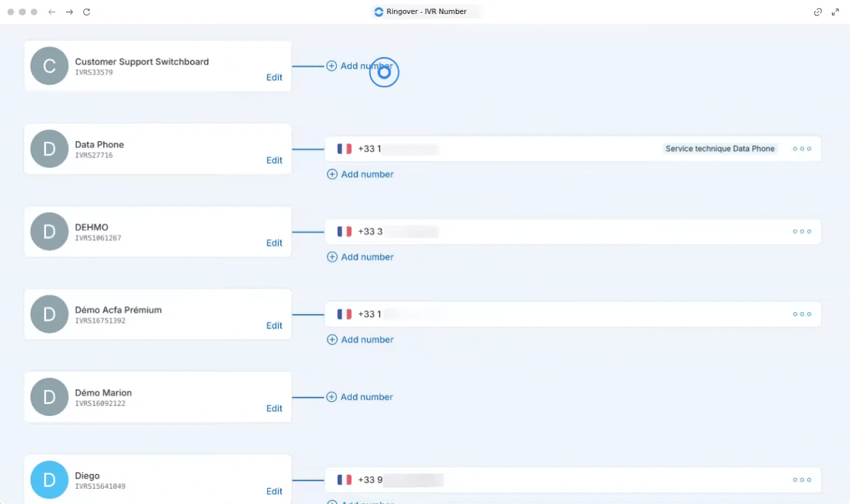This screenshot has width=850, height=504.
Task: Open three-dot menu for Démo Acfa Prémium number
Action: click(x=802, y=314)
